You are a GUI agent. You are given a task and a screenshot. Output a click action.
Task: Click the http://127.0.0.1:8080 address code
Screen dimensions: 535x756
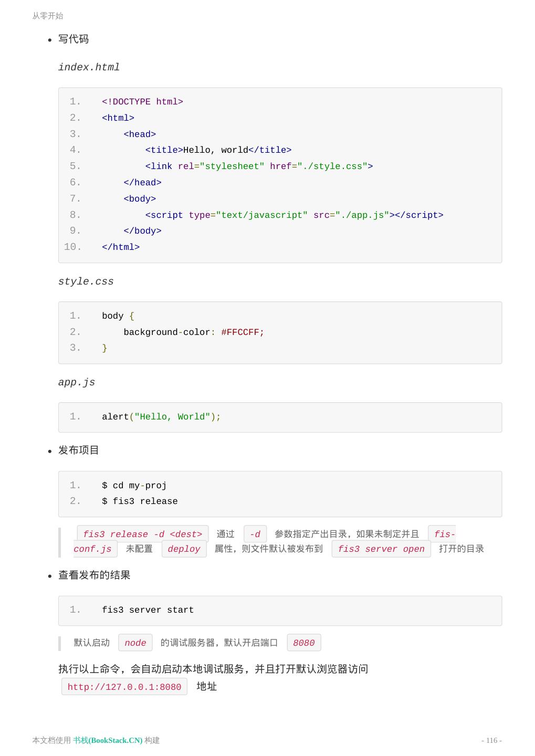tap(124, 687)
